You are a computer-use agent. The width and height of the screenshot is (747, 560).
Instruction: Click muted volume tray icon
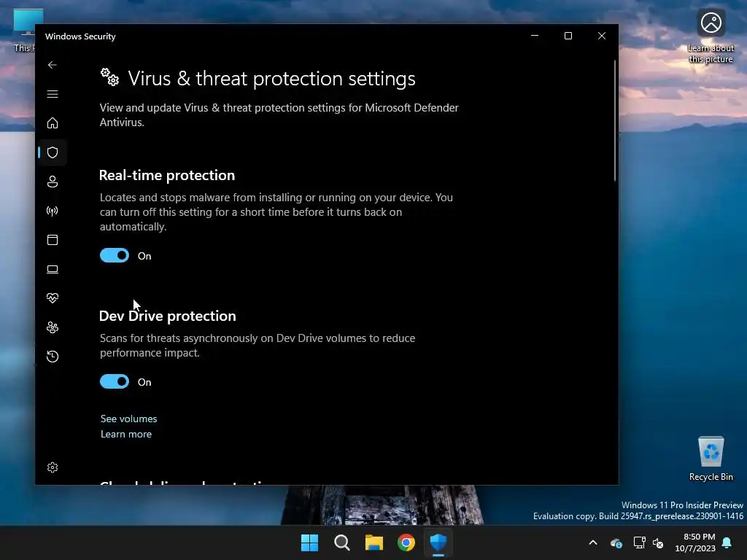pyautogui.click(x=659, y=542)
